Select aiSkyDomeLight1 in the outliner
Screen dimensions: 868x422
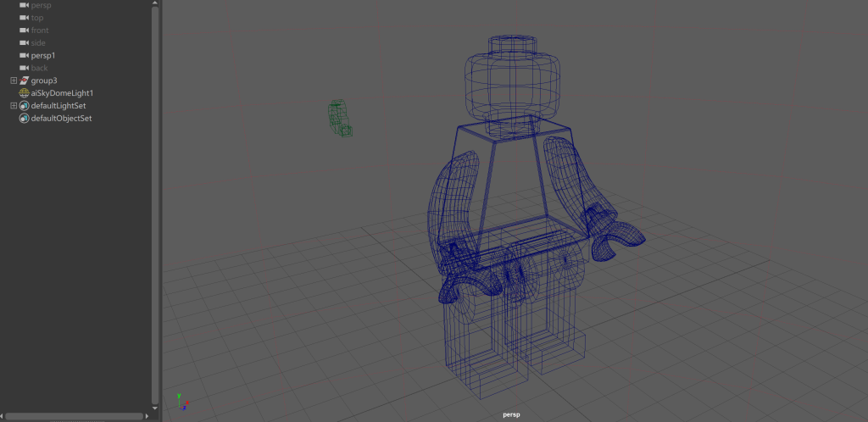[62, 93]
